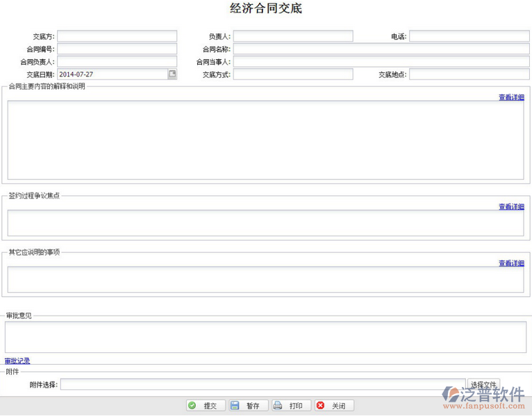Click the 关闭 close button
The image size is (532, 417).
click(x=333, y=406)
